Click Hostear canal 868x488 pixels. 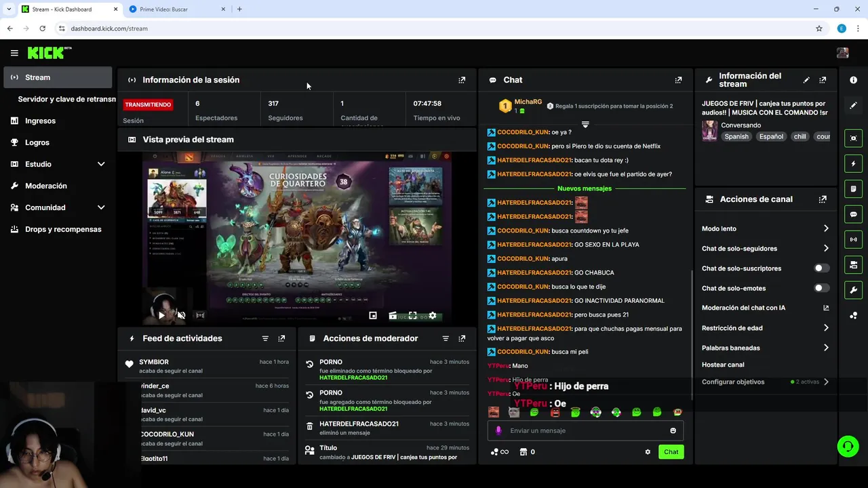723,365
